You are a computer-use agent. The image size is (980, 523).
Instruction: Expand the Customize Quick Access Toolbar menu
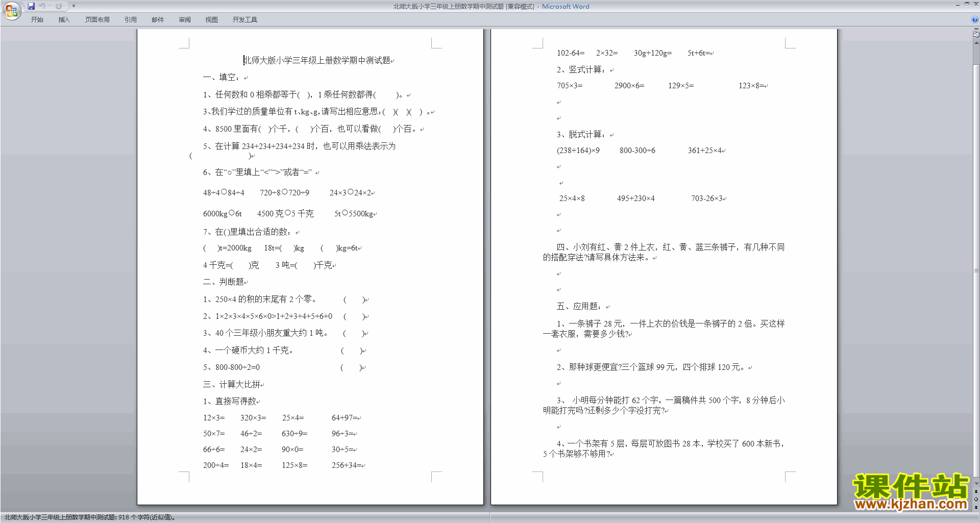[x=73, y=6]
